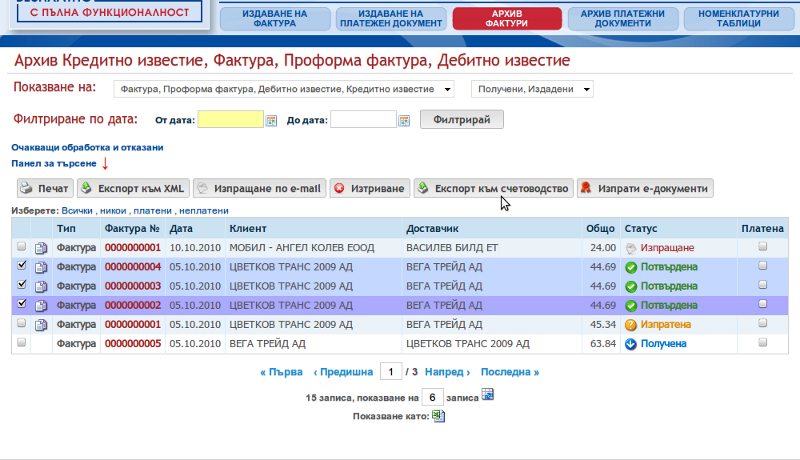Open the document type dropdown for Показване на
Screen dimensions: 800x460
coord(284,90)
